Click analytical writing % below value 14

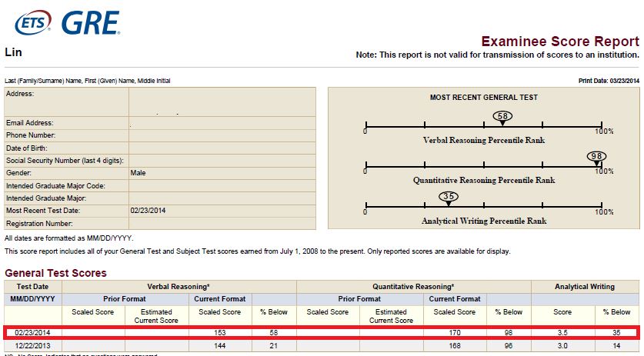(x=616, y=346)
